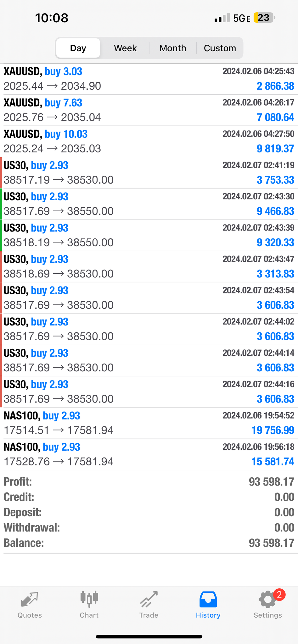Expand NAS100 trade with profit 19 756.99
The image size is (298, 644).
coord(149,423)
